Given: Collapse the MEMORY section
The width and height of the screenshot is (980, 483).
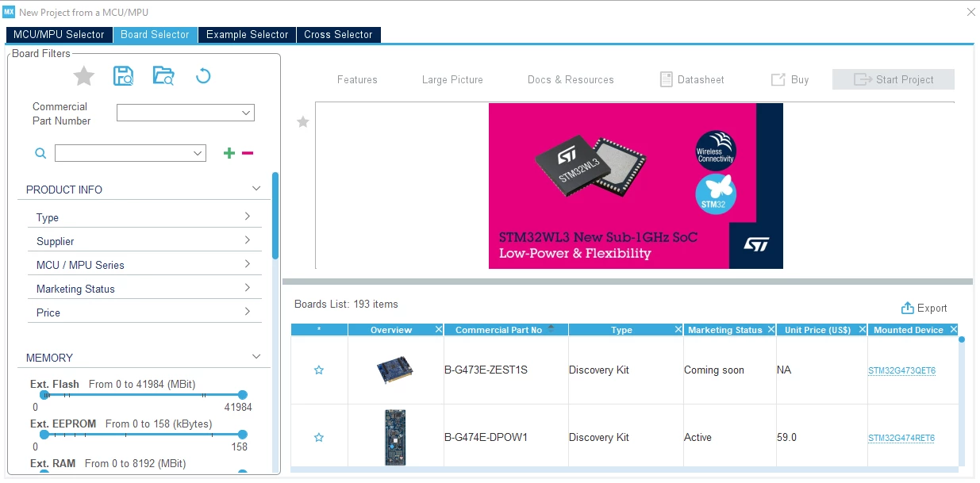Looking at the screenshot, I should click(x=256, y=357).
